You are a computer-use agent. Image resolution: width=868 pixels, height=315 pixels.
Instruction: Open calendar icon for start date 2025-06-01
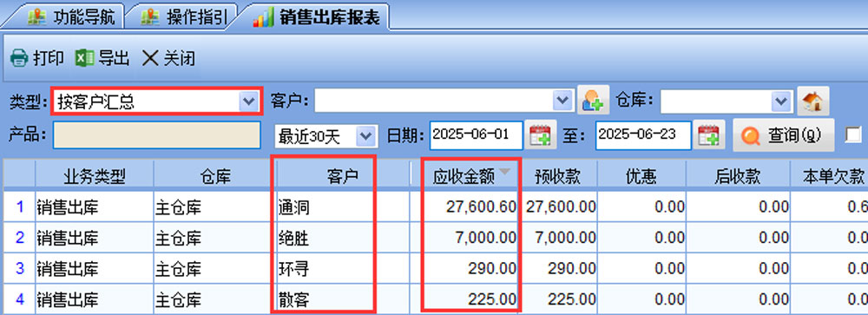coord(540,135)
